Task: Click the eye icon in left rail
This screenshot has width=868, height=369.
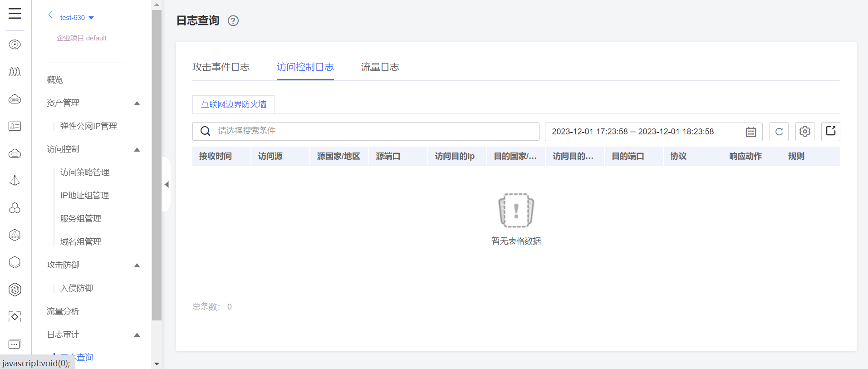Action: coord(15,44)
